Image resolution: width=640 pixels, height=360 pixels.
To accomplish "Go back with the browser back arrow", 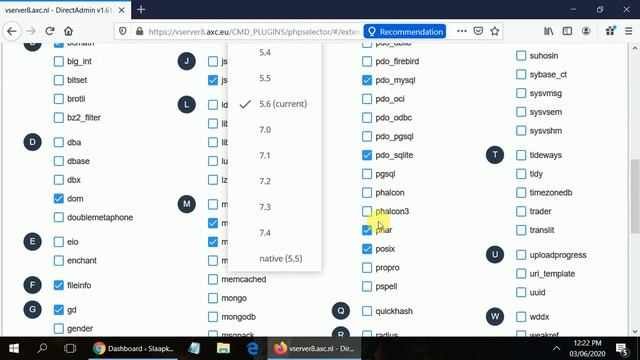I will click(12, 31).
